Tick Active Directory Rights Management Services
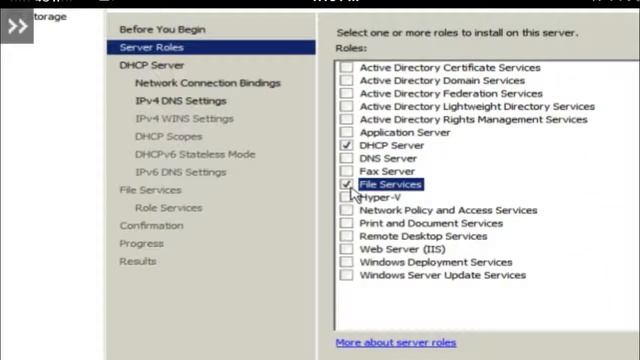 (x=346, y=120)
